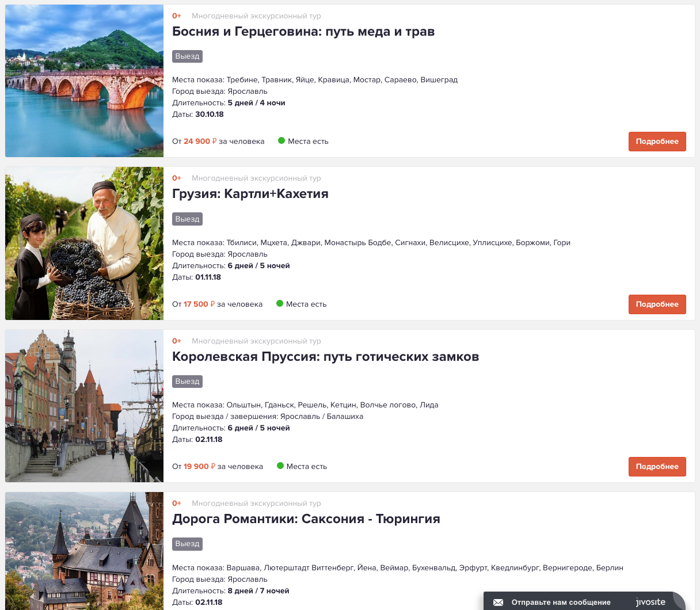Open the Jivosite message chat widget
The height and width of the screenshot is (610, 700).
[584, 602]
